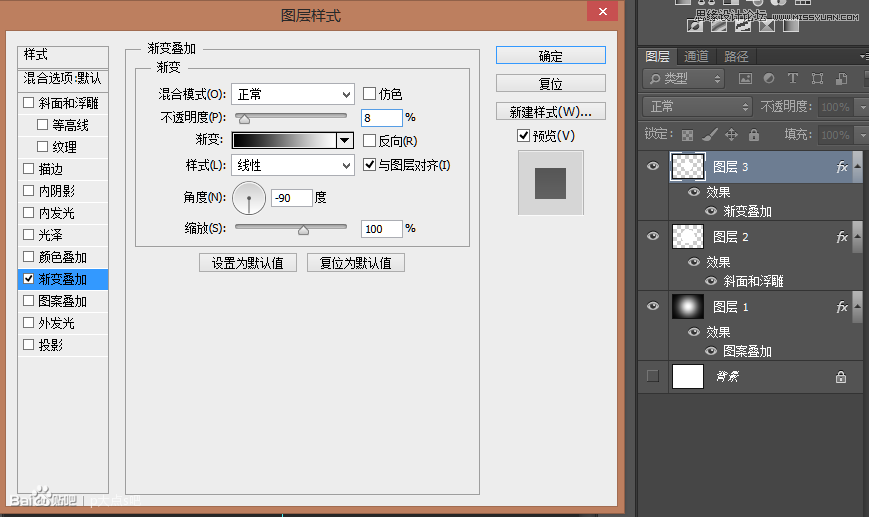Viewport: 869px width, 517px height.
Task: Open the 样式 gradient style dropdown
Action: (292, 165)
